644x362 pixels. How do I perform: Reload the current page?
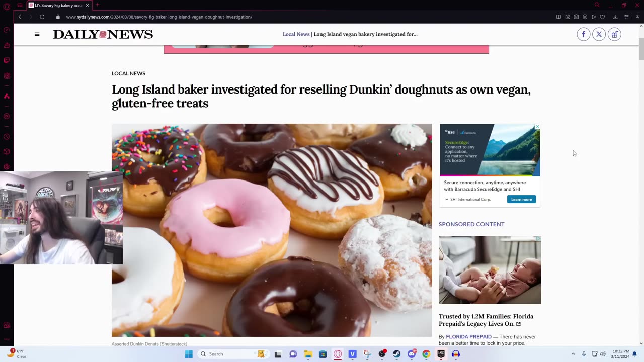click(x=42, y=17)
